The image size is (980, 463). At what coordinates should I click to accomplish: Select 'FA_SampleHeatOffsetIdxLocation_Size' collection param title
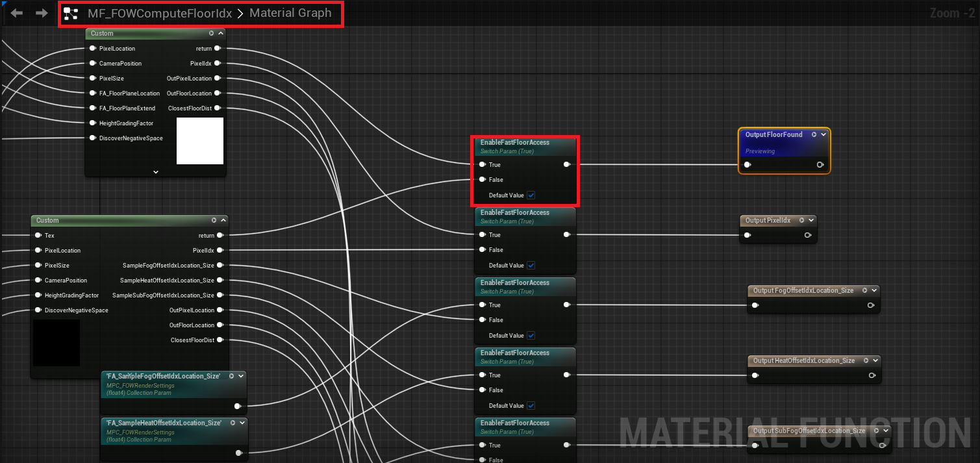pos(164,423)
